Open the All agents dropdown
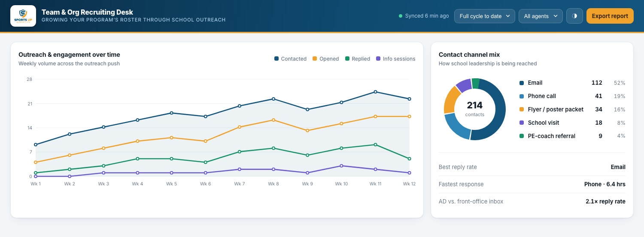This screenshot has height=237, width=644. (x=541, y=16)
